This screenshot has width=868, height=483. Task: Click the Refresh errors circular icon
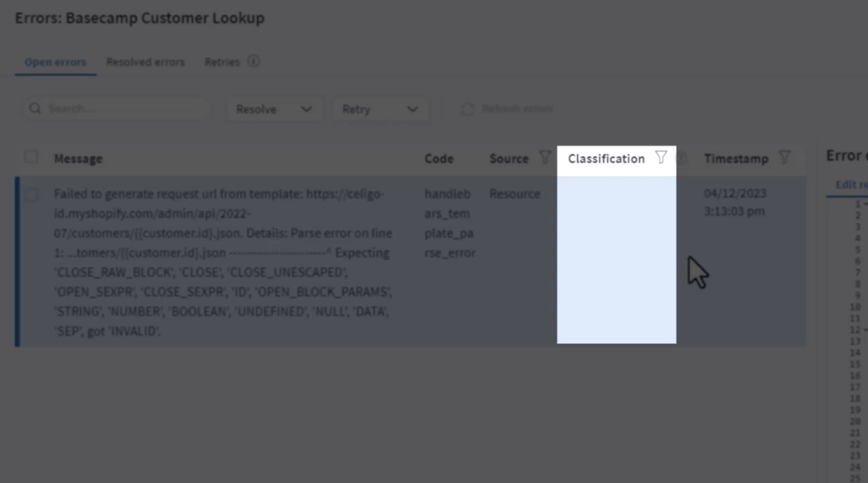467,109
